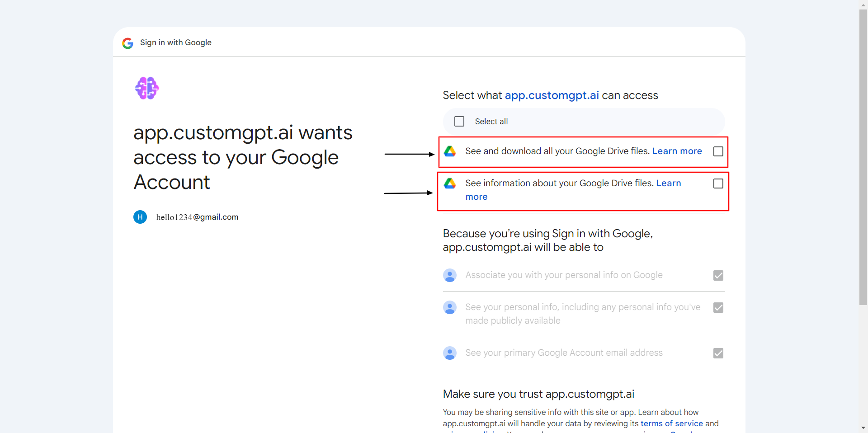This screenshot has height=433, width=868.
Task: Click person icon next to 'Associate you' row
Action: [450, 275]
